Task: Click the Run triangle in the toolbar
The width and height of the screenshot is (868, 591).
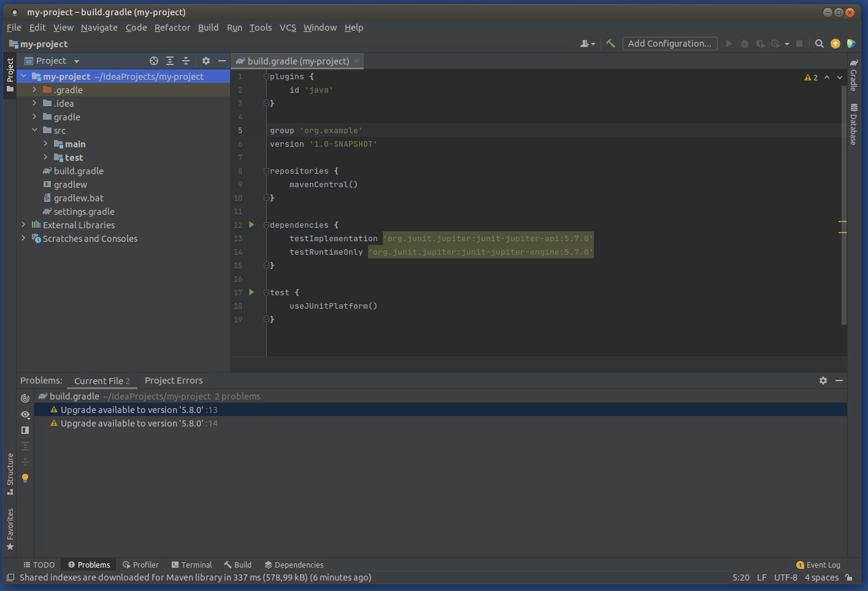Action: pyautogui.click(x=729, y=44)
